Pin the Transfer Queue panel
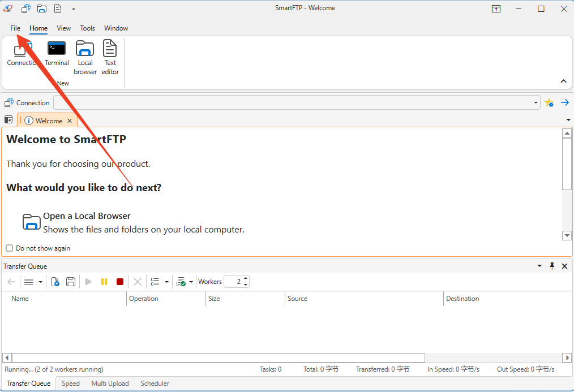This screenshot has height=392, width=574. pos(552,266)
